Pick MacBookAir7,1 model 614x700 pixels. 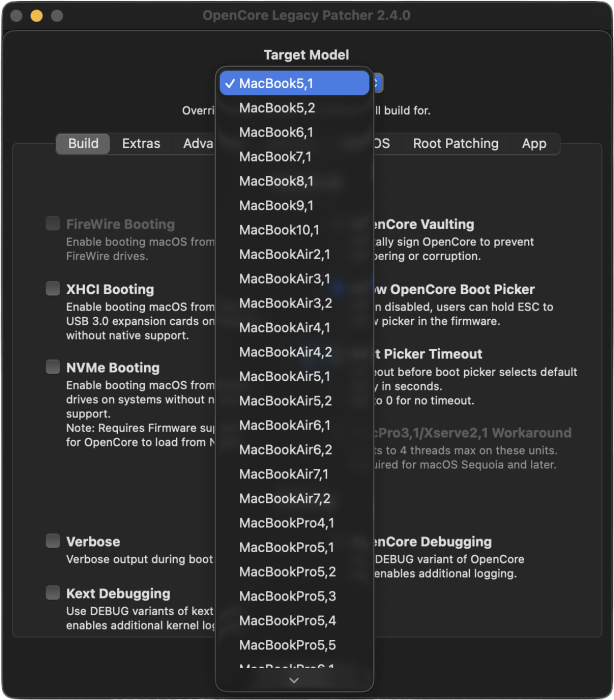tap(294, 474)
